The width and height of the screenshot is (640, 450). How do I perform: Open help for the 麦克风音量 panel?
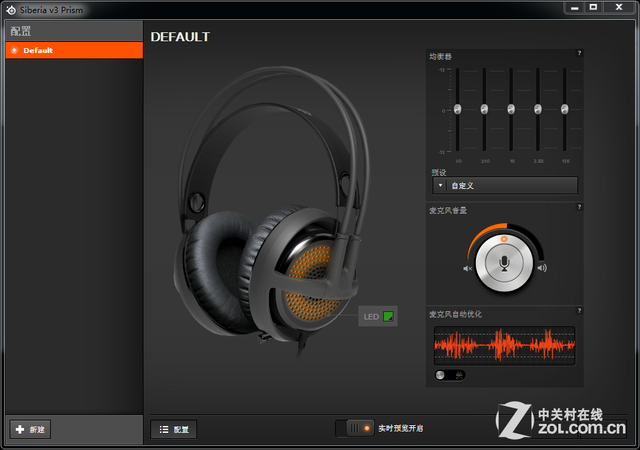click(x=579, y=207)
